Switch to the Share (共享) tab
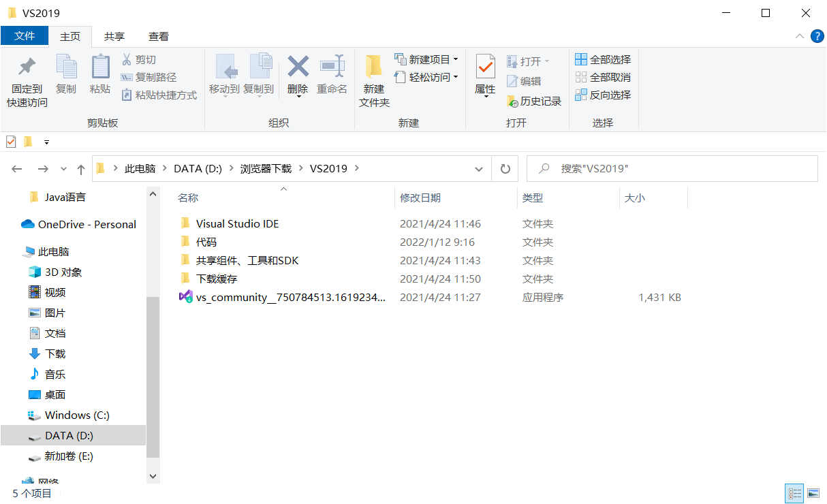The width and height of the screenshot is (827, 504). point(114,37)
